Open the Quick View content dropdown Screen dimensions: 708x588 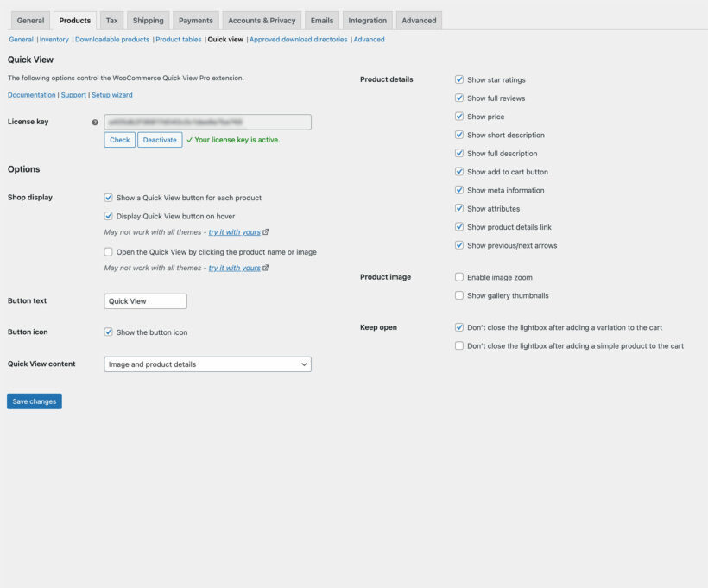(x=207, y=364)
